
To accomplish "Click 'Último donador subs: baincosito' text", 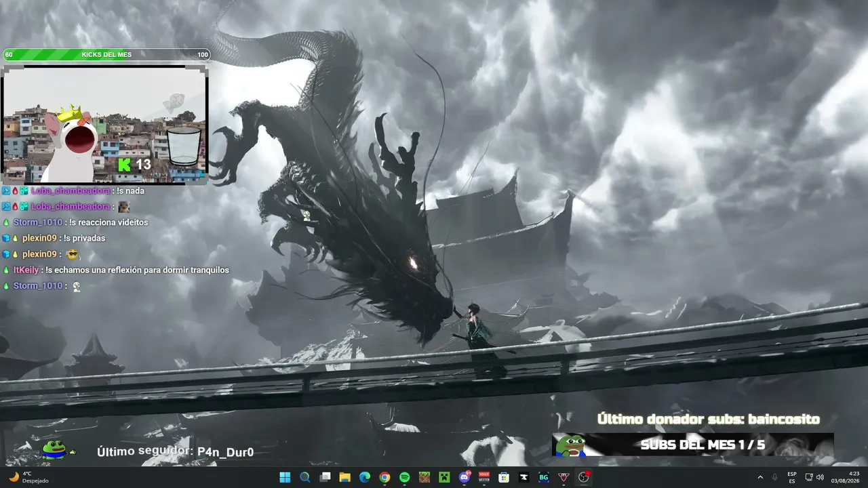I will click(709, 420).
